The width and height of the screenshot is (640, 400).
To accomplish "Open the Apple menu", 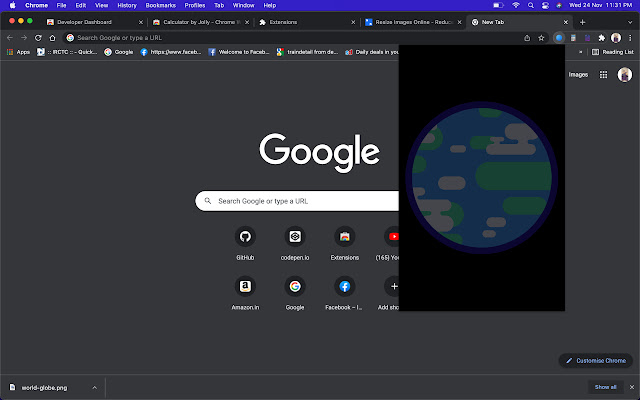I will [x=12, y=5].
